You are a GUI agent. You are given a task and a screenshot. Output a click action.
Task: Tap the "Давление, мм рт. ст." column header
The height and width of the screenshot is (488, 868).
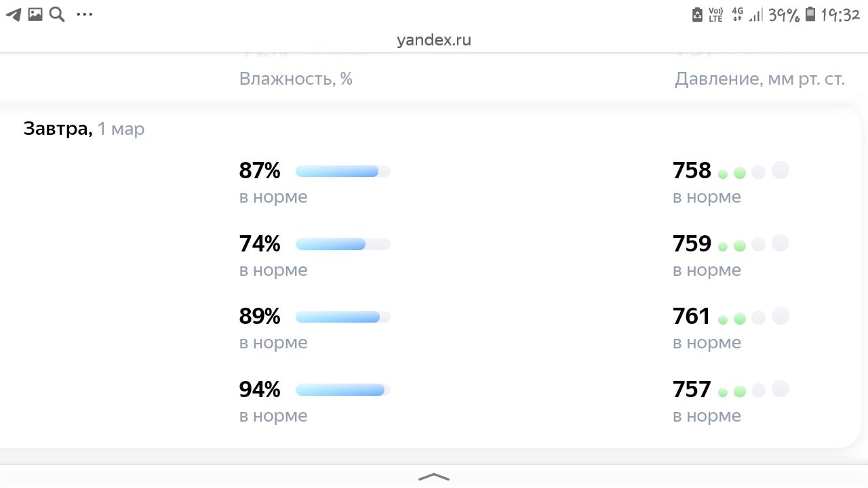pyautogui.click(x=759, y=79)
